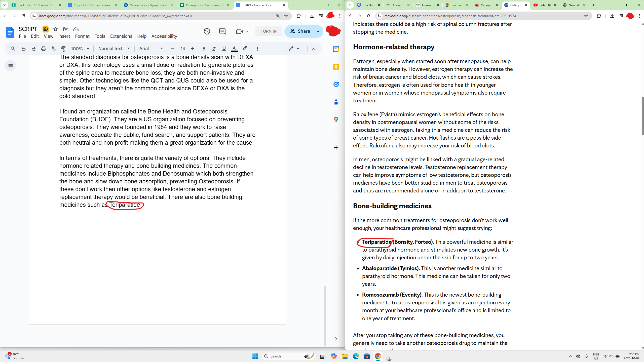This screenshot has width=644, height=362.
Task: Reload the Mayo Clinic page
Action: click(x=369, y=16)
